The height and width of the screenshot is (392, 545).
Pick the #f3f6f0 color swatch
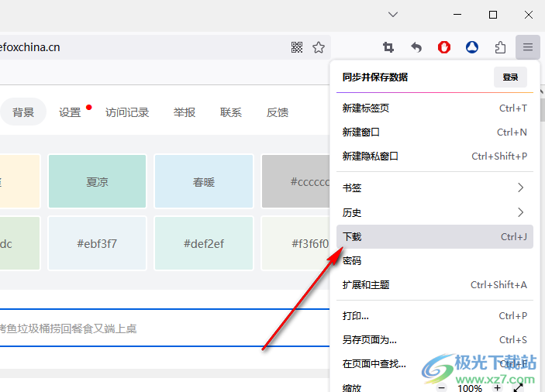coord(296,243)
